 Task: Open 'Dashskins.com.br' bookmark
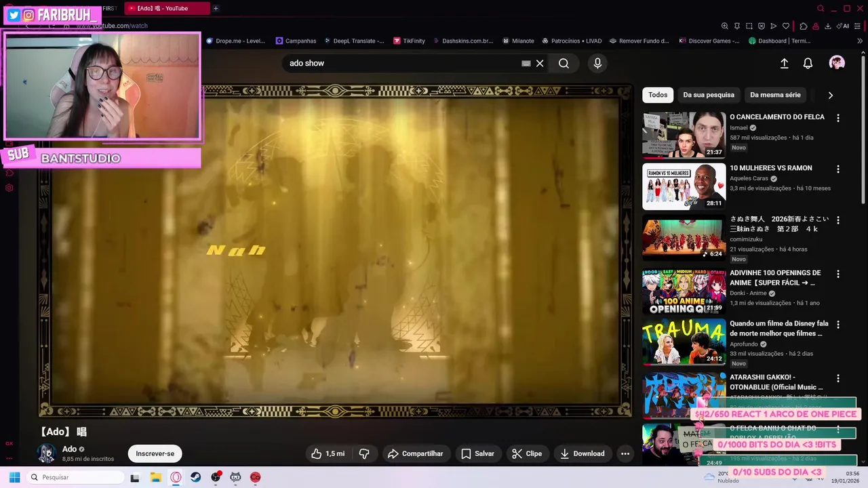[x=463, y=41]
